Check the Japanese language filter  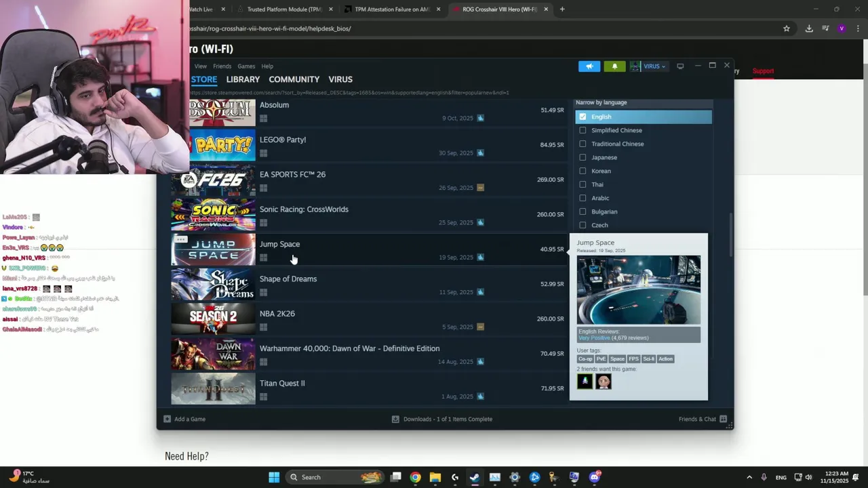pyautogui.click(x=583, y=157)
